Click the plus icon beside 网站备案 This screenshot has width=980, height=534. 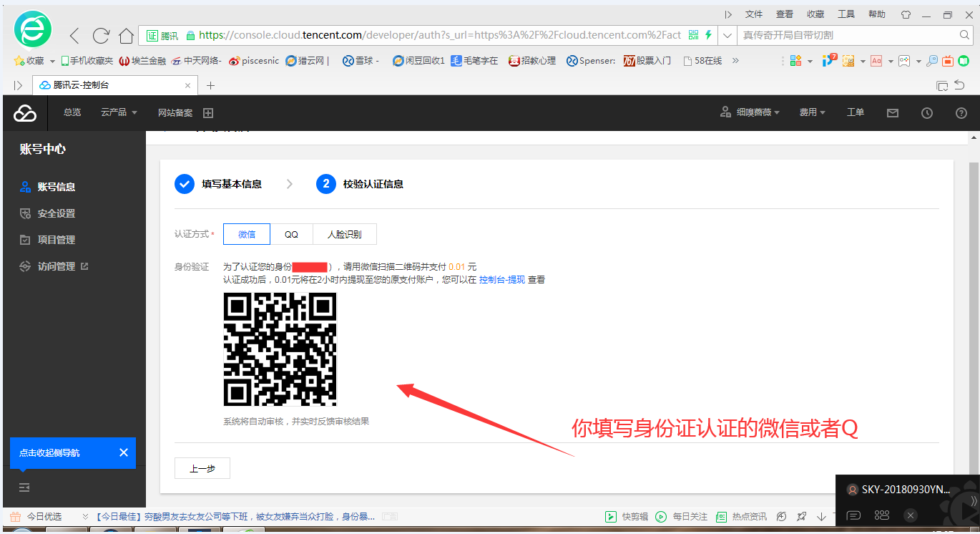tap(208, 112)
